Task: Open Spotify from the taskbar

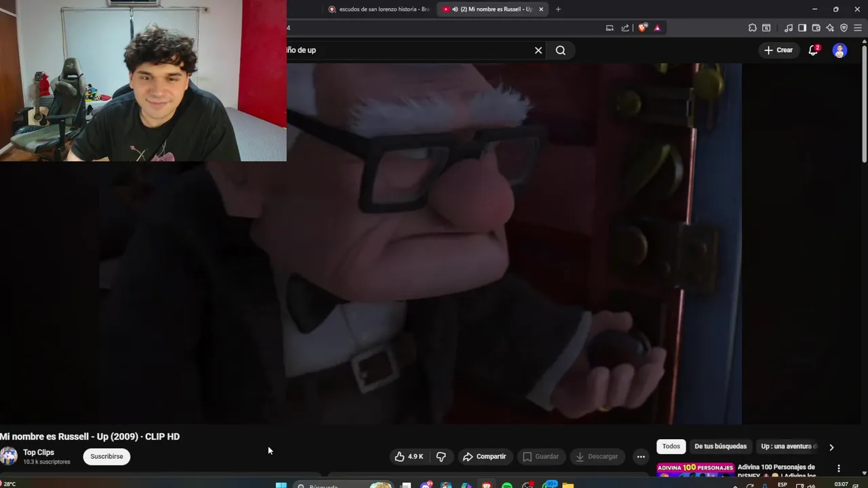Action: click(507, 485)
